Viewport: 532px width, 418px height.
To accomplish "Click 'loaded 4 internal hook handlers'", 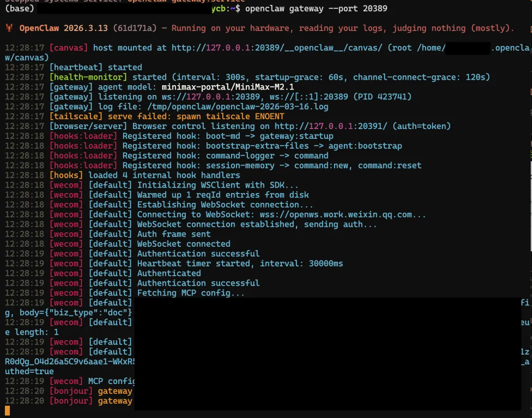I will point(164,176).
